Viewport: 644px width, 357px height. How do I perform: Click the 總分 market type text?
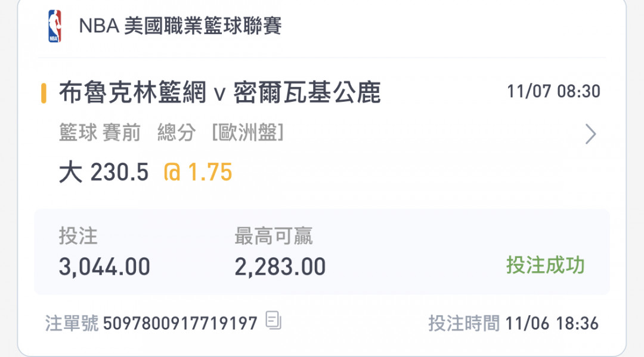176,132
